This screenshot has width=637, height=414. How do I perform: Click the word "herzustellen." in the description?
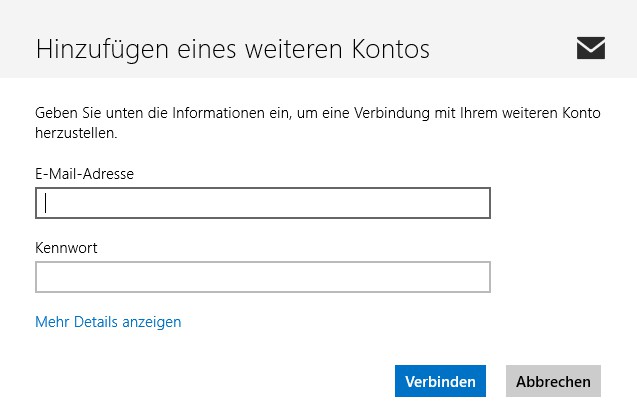[x=76, y=132]
